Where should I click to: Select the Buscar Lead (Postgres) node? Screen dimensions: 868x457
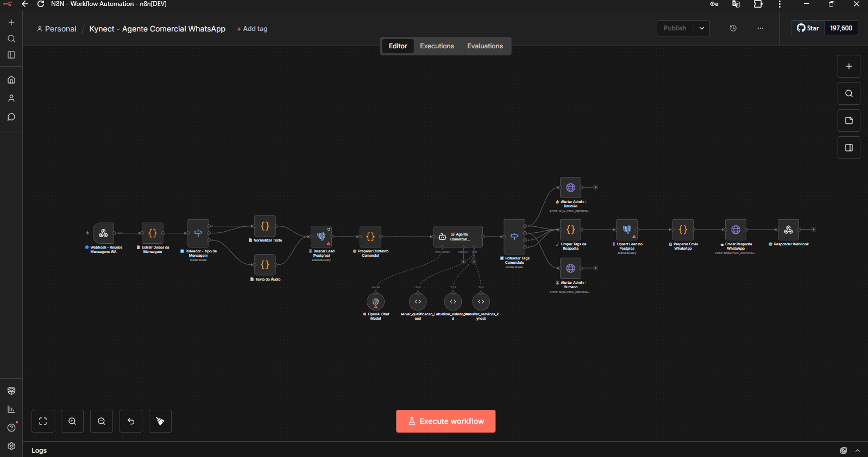tap(321, 237)
